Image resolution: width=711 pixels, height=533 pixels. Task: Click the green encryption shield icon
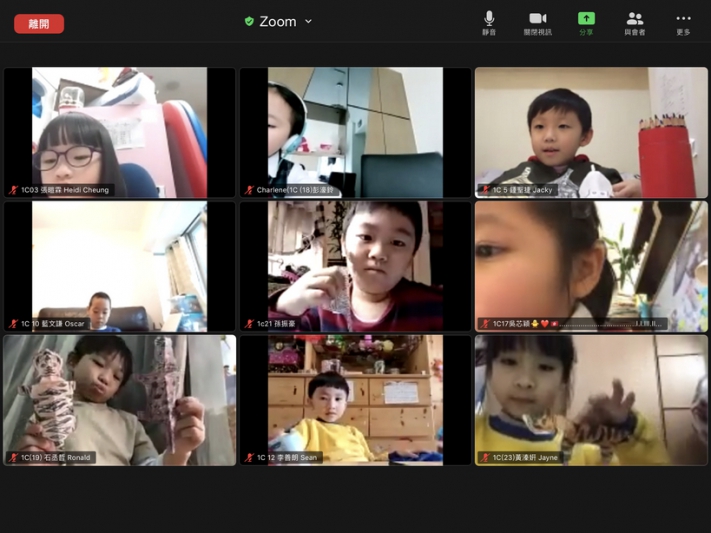coord(249,21)
